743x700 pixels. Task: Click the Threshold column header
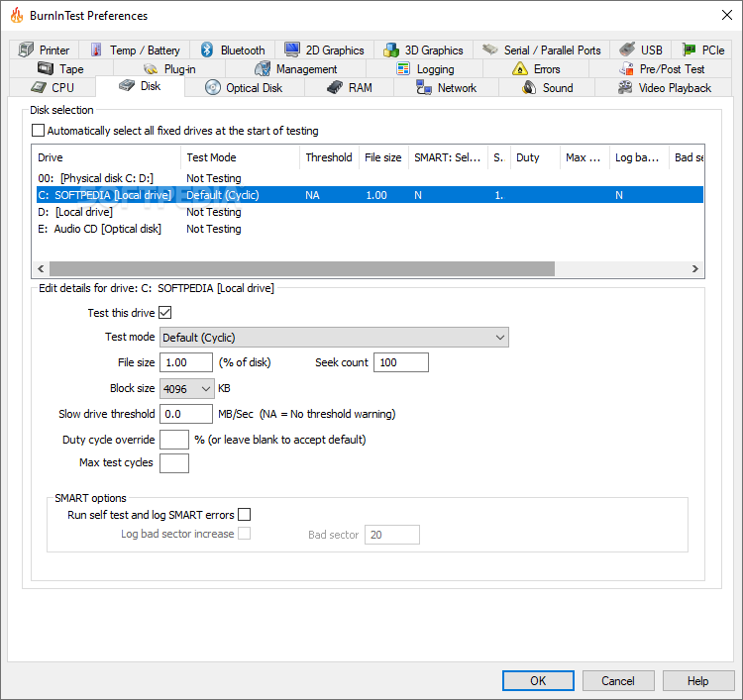pyautogui.click(x=329, y=157)
